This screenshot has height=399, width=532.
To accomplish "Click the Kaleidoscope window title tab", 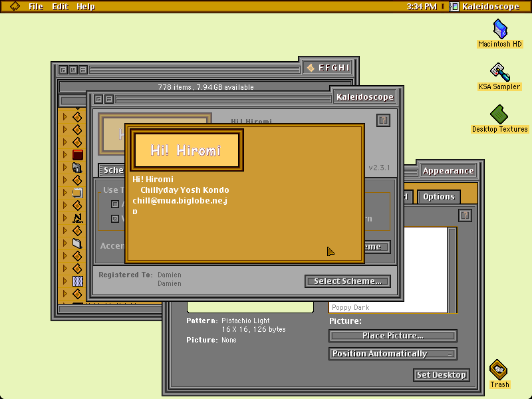I will [x=365, y=97].
